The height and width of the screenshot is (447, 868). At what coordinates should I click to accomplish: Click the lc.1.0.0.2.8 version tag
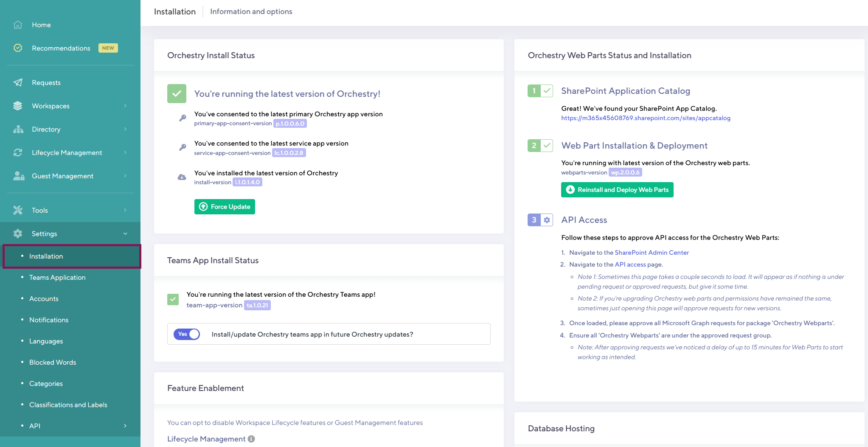(x=289, y=153)
